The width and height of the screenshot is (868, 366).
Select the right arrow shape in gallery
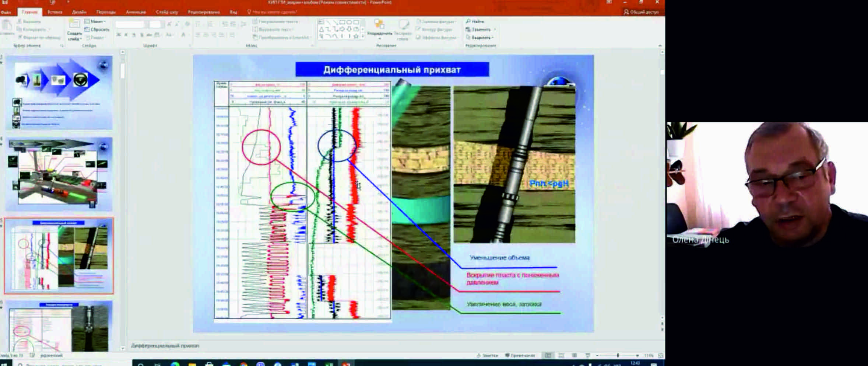coord(342,29)
